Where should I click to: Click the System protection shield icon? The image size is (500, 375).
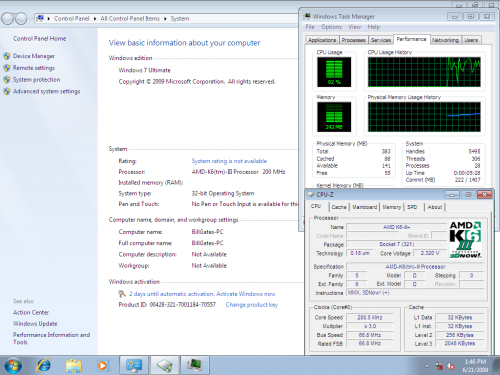tap(7, 79)
